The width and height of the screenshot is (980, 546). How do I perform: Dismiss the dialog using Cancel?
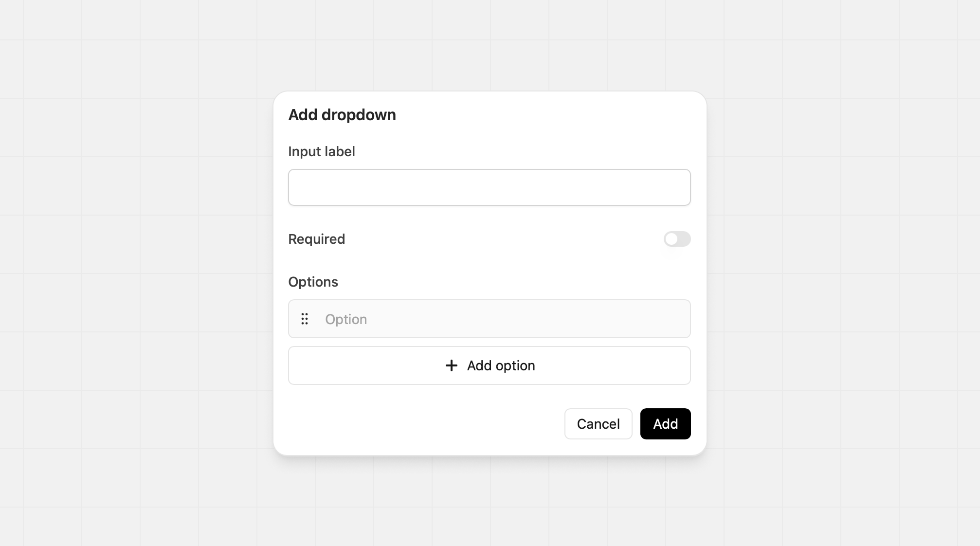tap(598, 424)
